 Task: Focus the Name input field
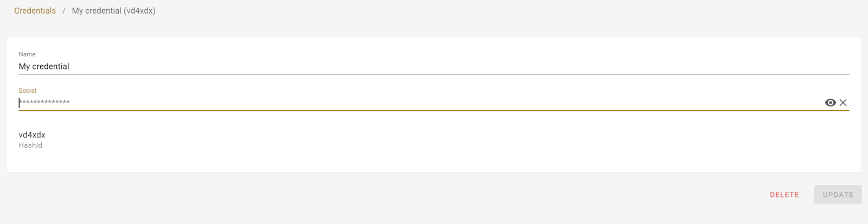(x=434, y=67)
